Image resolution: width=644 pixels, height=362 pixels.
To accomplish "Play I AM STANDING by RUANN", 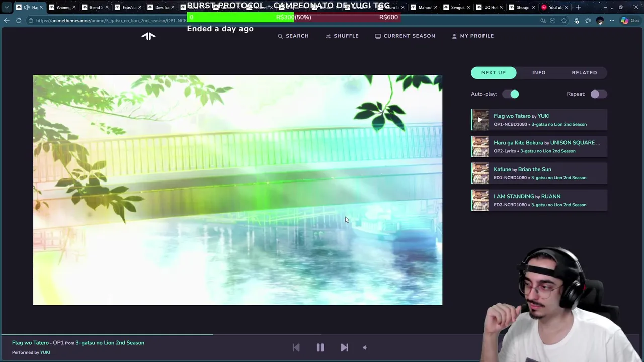I will point(539,200).
